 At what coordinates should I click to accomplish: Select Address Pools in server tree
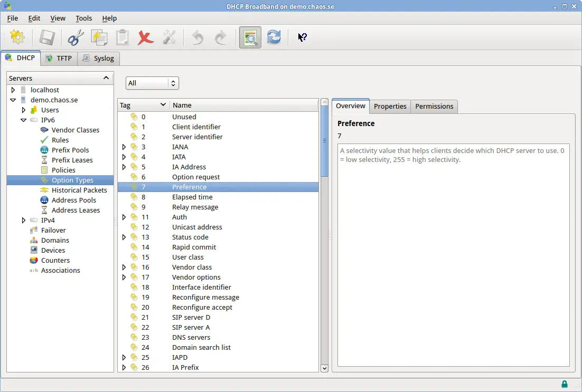tap(73, 200)
